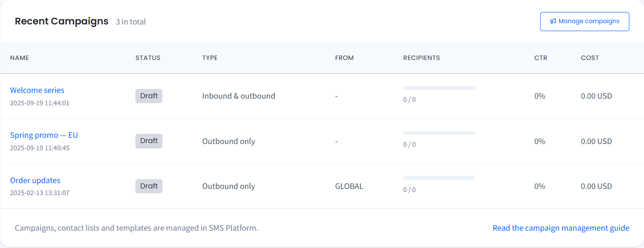Click the 3 in total count

tap(131, 22)
